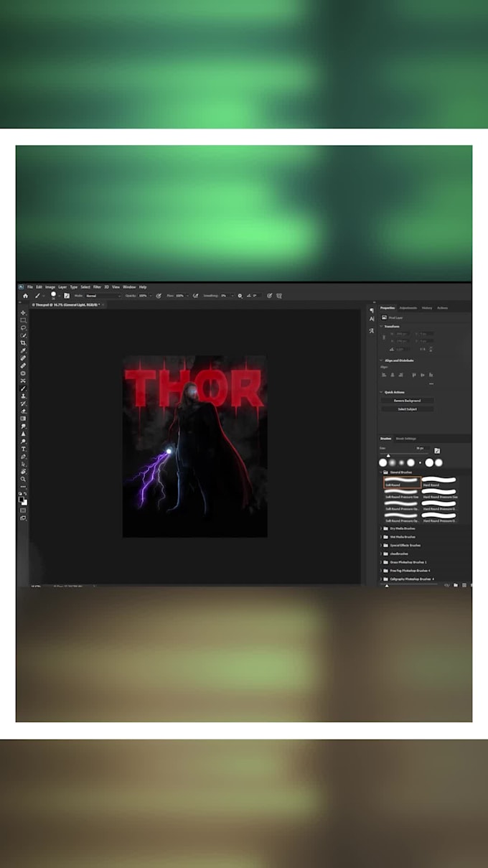Screen dimensions: 488x868
Task: Create a new brush group folder icon
Action: [456, 585]
